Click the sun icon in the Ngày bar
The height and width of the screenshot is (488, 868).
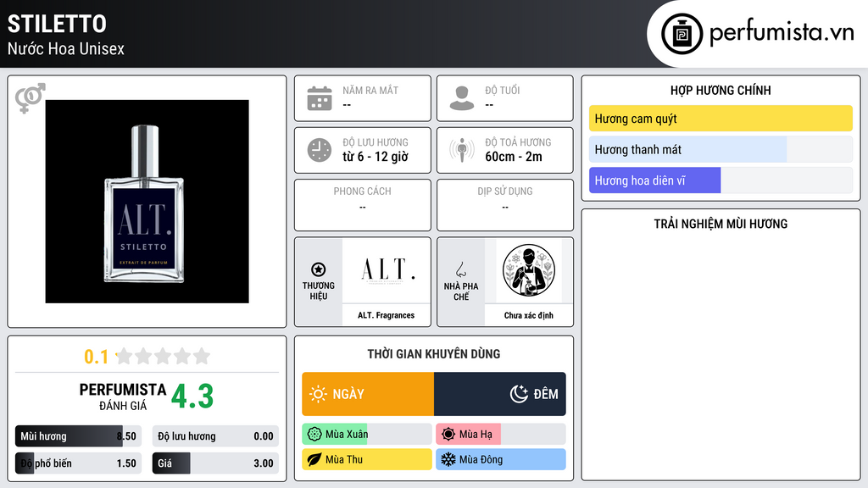[319, 394]
